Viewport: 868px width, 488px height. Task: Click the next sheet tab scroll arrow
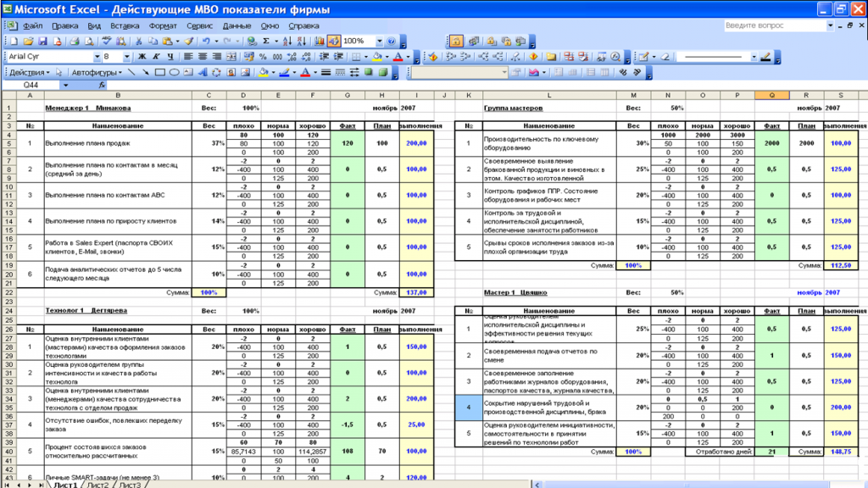pos(30,485)
